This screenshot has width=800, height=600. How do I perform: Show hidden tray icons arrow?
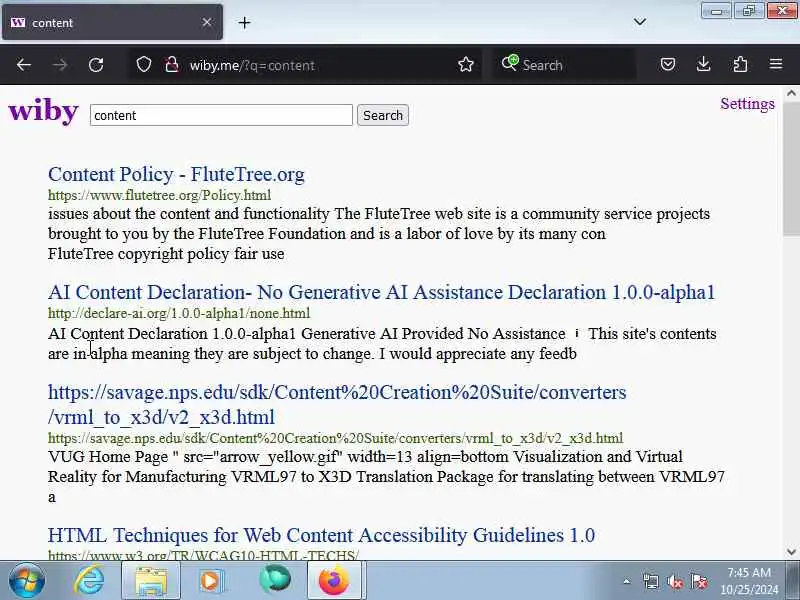click(x=627, y=581)
